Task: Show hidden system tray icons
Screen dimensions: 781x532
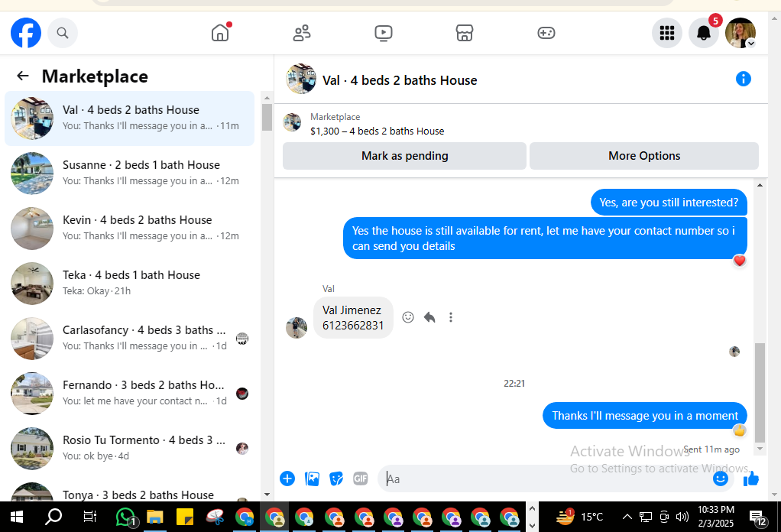Action: (627, 517)
